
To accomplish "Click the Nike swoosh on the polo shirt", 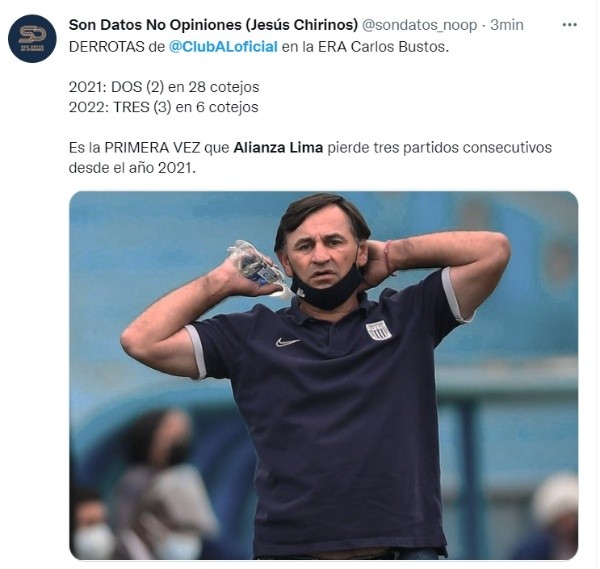I will (x=287, y=342).
